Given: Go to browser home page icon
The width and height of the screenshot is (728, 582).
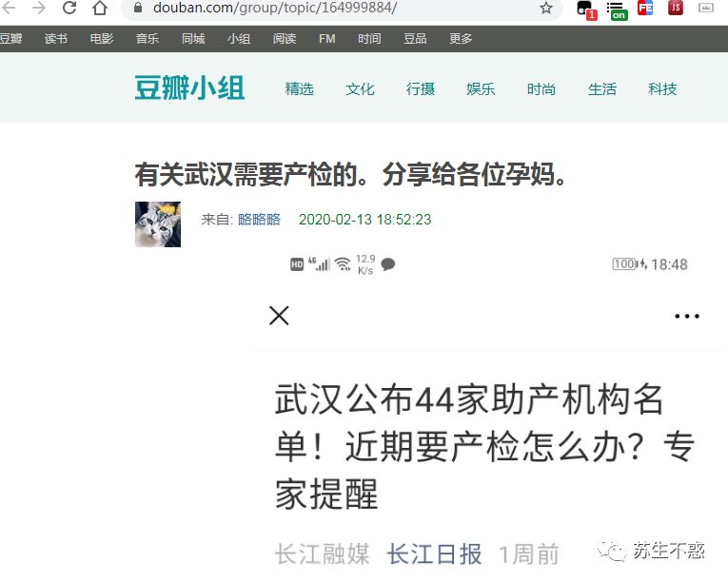Looking at the screenshot, I should coord(100,8).
